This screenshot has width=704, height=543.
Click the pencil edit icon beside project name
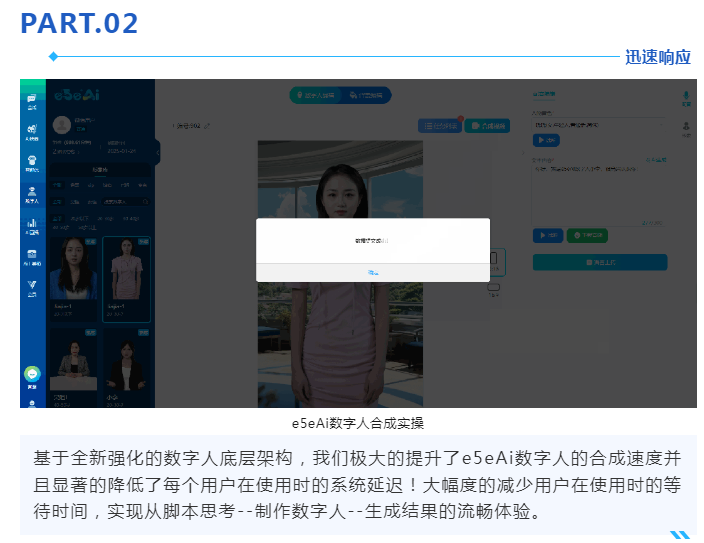point(207,126)
